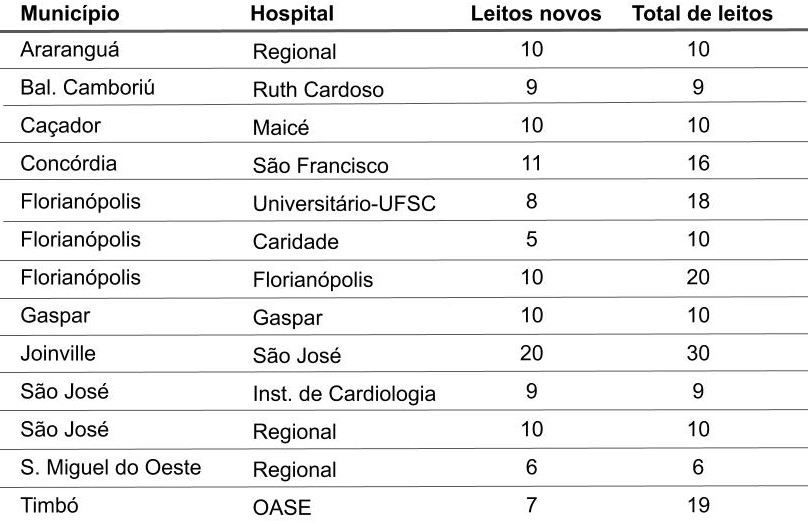Select the Bal. Camboriú cell
The height and width of the screenshot is (524, 808).
(x=88, y=88)
